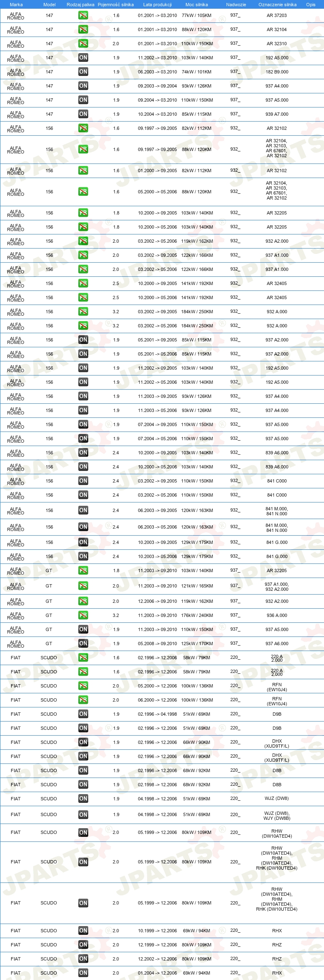This screenshot has height=980, width=324.
Task: Click the diesel ON icon in the 09.2003 -> 09.2004 row
Action: click(x=83, y=86)
